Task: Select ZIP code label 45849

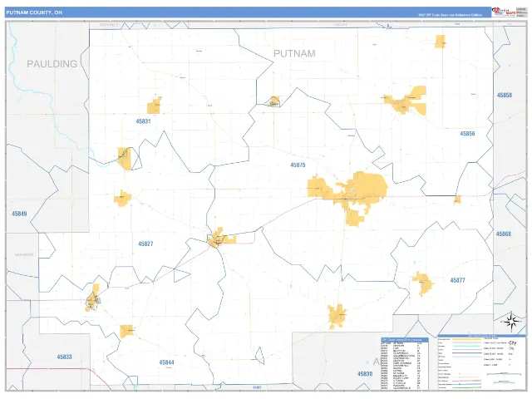Action: [19, 214]
